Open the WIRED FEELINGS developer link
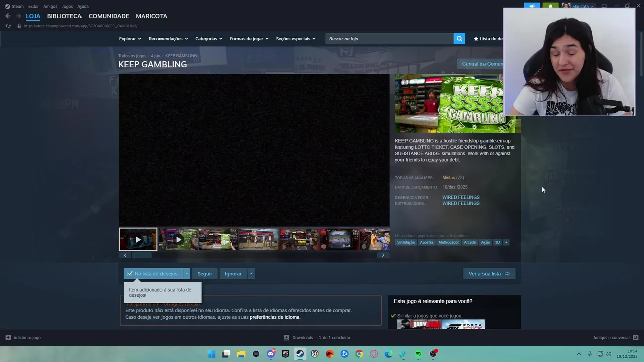Viewport: 644px width, 362px height. (x=461, y=197)
